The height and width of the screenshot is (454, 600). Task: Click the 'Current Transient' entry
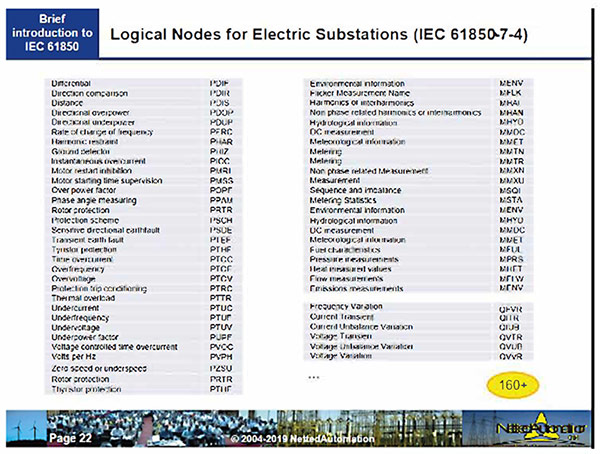pyautogui.click(x=342, y=317)
